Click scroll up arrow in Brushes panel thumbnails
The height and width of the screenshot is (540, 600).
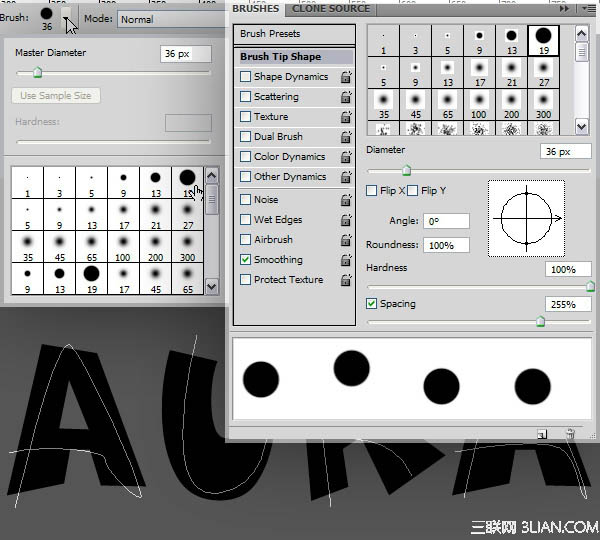[x=582, y=34]
